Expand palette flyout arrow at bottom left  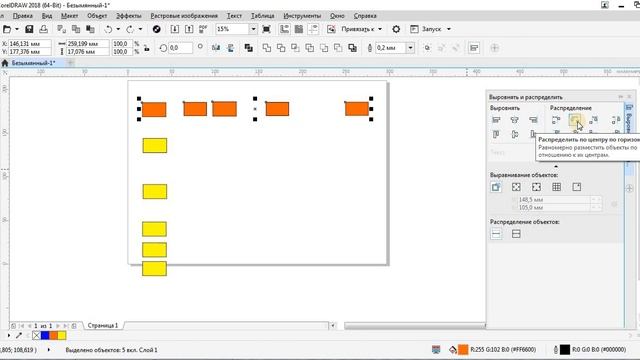9,336
